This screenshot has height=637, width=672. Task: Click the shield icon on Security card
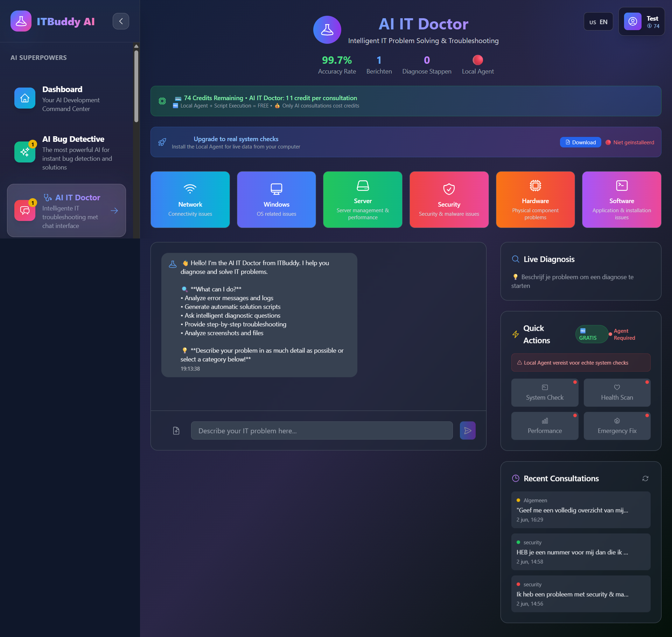pos(449,189)
